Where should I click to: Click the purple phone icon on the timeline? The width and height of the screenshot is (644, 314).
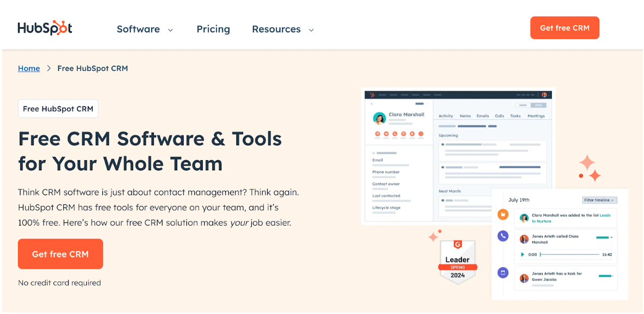503,236
